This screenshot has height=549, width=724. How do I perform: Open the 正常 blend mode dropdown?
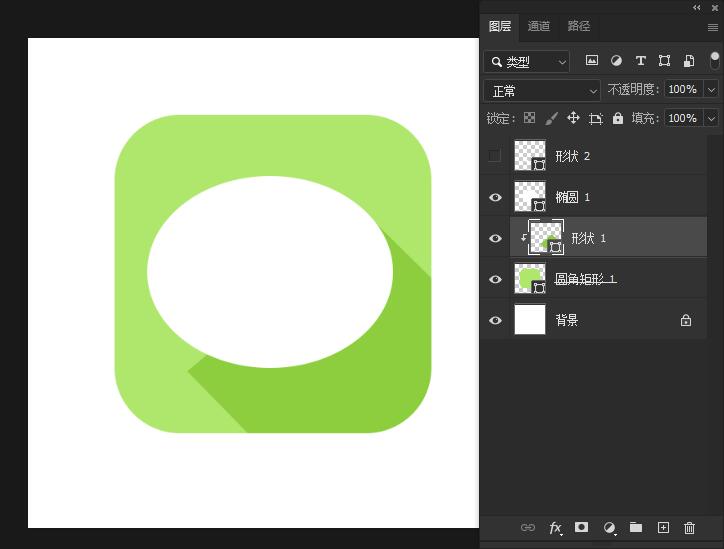542,91
